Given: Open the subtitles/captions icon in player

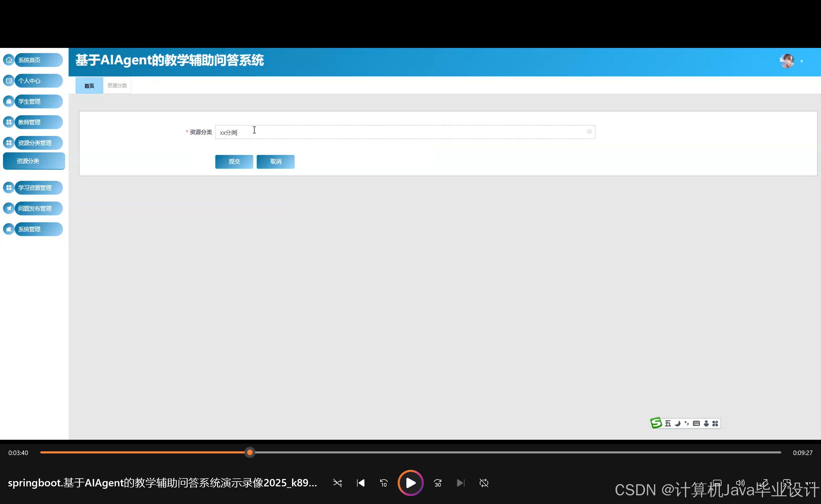Looking at the screenshot, I should point(717,483).
